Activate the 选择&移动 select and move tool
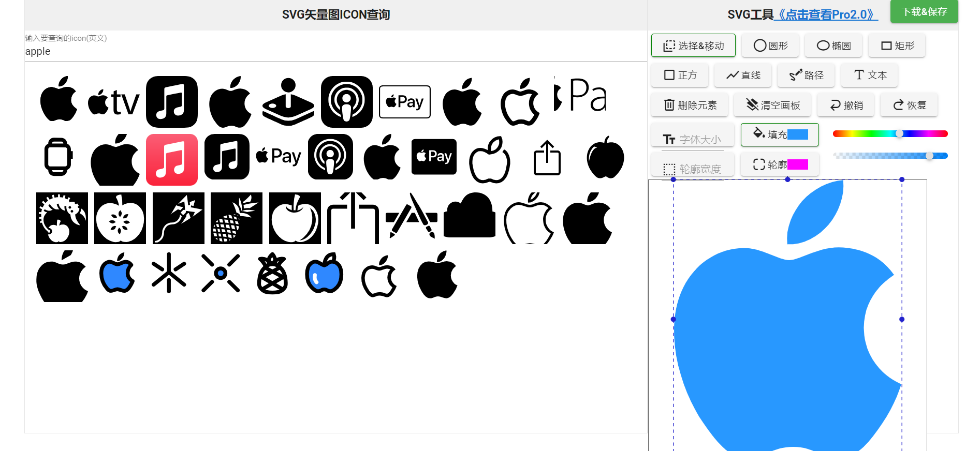 [693, 46]
